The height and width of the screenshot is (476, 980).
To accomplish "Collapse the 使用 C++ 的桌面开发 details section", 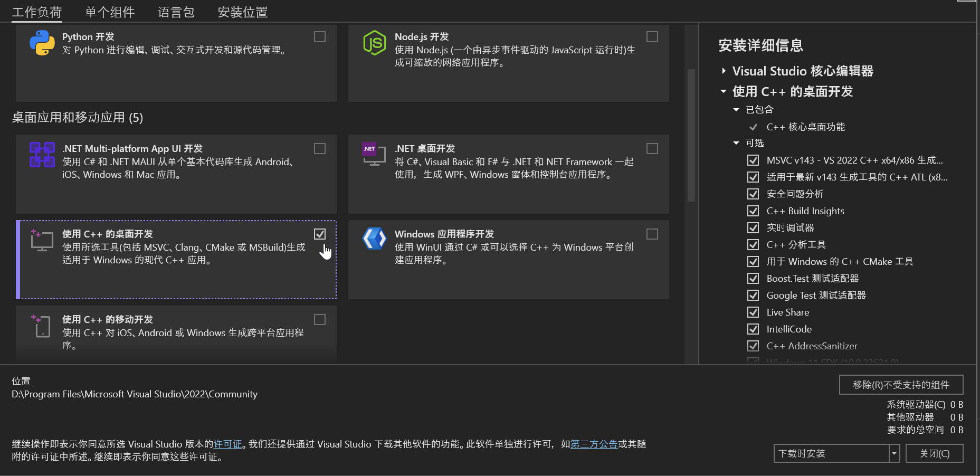I will coord(724,91).
